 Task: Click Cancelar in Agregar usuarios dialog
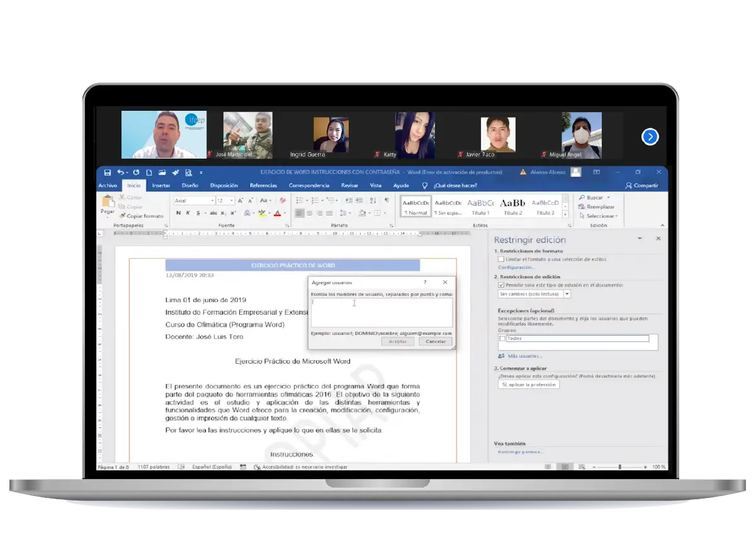click(x=436, y=341)
